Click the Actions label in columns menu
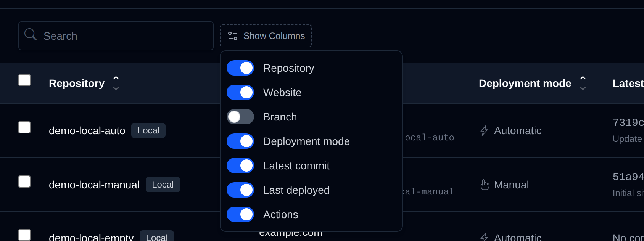Viewport: 644px width, 241px height. [281, 214]
